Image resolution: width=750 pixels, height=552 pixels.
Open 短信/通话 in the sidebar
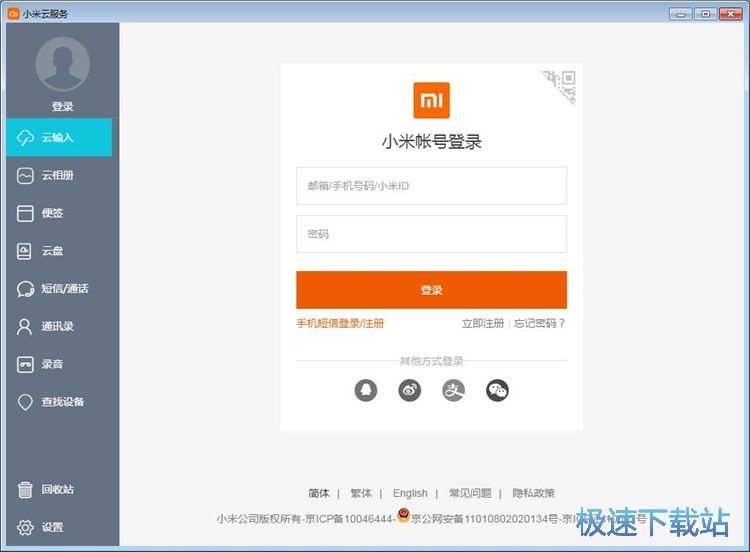pos(59,289)
